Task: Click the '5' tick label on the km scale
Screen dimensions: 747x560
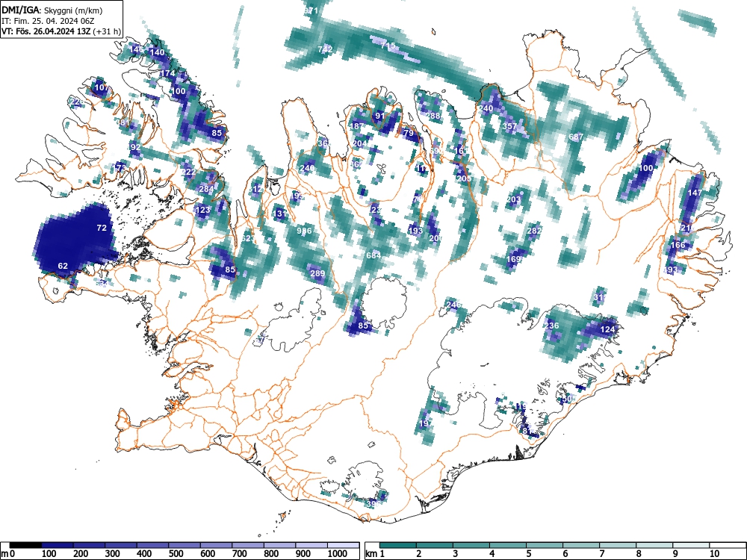Action: click(528, 554)
